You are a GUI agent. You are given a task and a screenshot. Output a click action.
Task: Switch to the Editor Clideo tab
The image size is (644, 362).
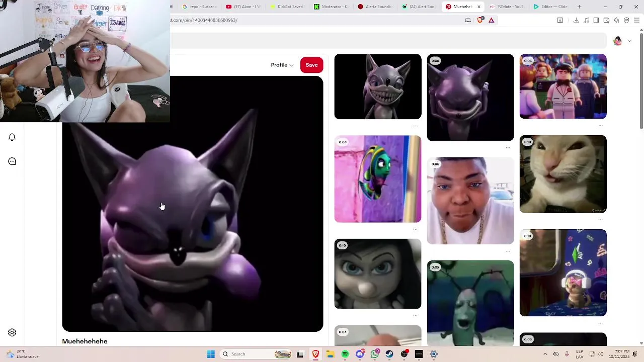click(x=551, y=7)
